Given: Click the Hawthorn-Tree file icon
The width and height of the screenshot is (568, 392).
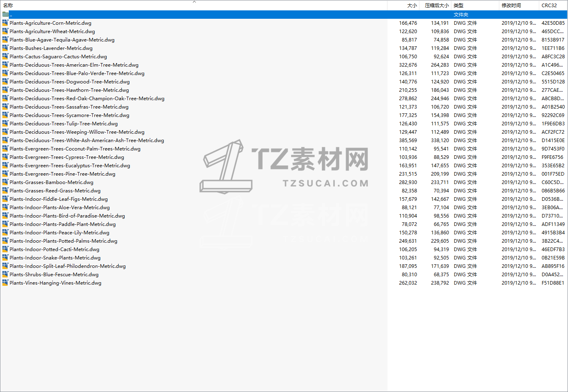Looking at the screenshot, I should coord(5,90).
